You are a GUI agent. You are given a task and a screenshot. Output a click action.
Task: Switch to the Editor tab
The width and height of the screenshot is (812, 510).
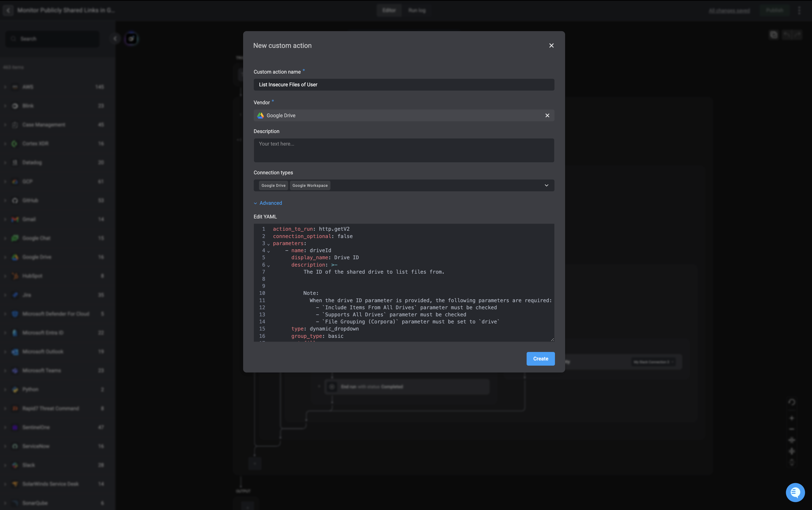pyautogui.click(x=389, y=10)
